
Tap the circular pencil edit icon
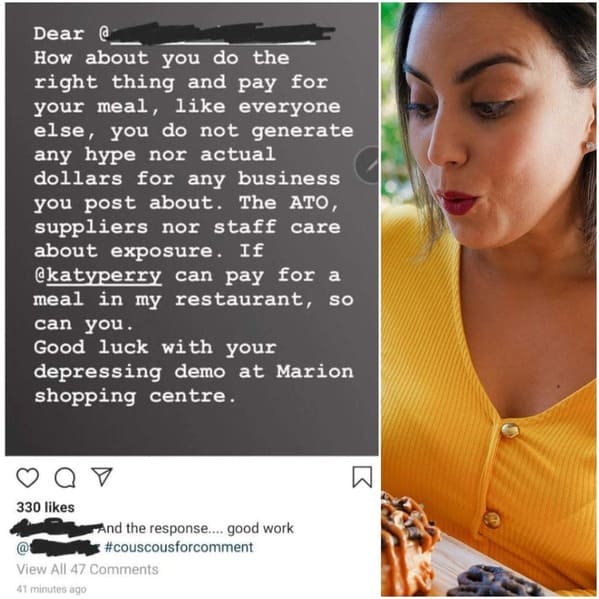367,165
